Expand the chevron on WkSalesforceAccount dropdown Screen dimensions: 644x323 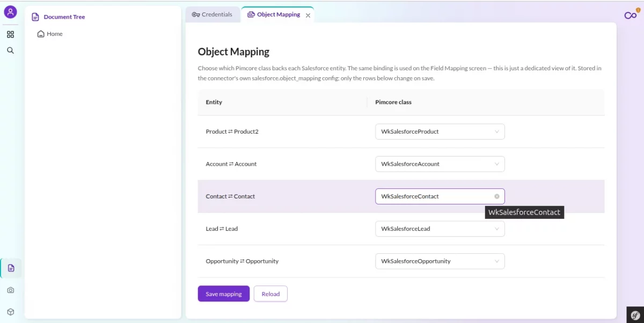click(497, 164)
